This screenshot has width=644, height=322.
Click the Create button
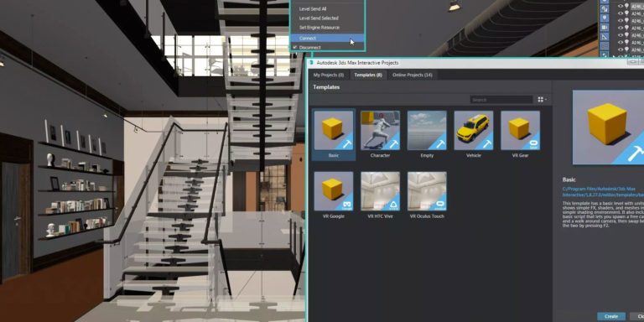[x=611, y=316]
